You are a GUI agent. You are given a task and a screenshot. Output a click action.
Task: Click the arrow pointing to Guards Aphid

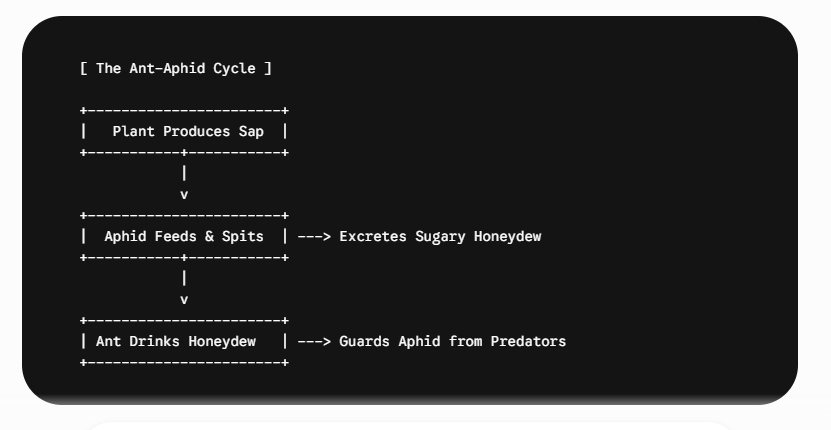pyautogui.click(x=314, y=341)
